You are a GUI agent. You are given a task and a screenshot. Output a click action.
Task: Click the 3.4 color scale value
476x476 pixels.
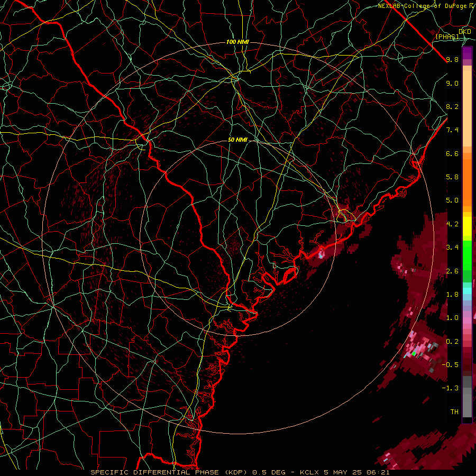click(x=452, y=248)
